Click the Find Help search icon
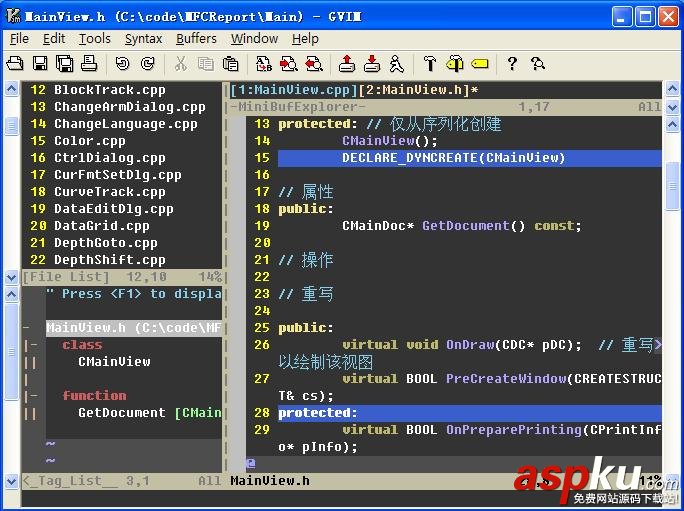Image resolution: width=684 pixels, height=511 pixels. [x=538, y=64]
